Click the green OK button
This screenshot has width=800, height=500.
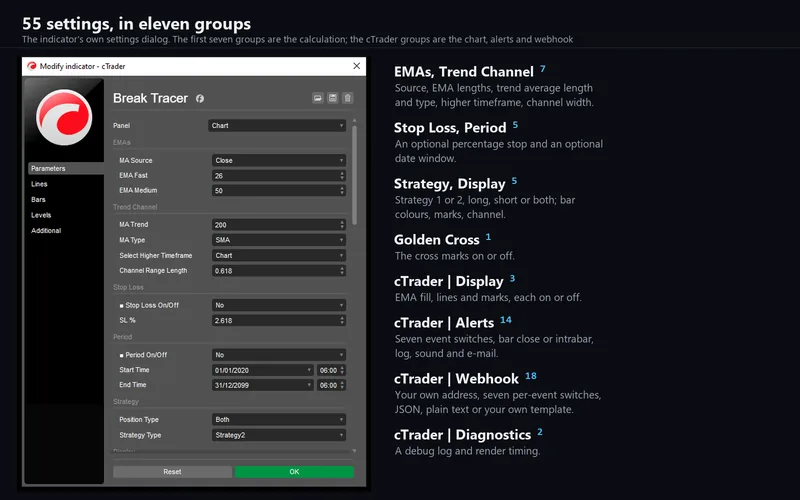point(294,471)
